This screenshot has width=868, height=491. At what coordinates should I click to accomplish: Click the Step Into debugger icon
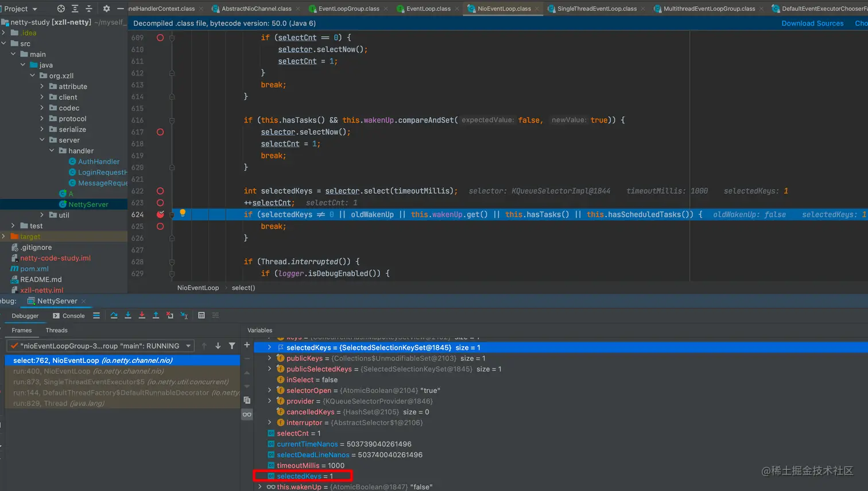point(127,315)
